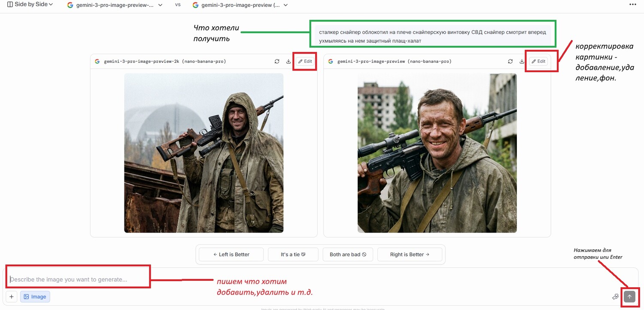Viewport: 644px width, 310px height.
Task: Click the plus attachment button
Action: 12,297
